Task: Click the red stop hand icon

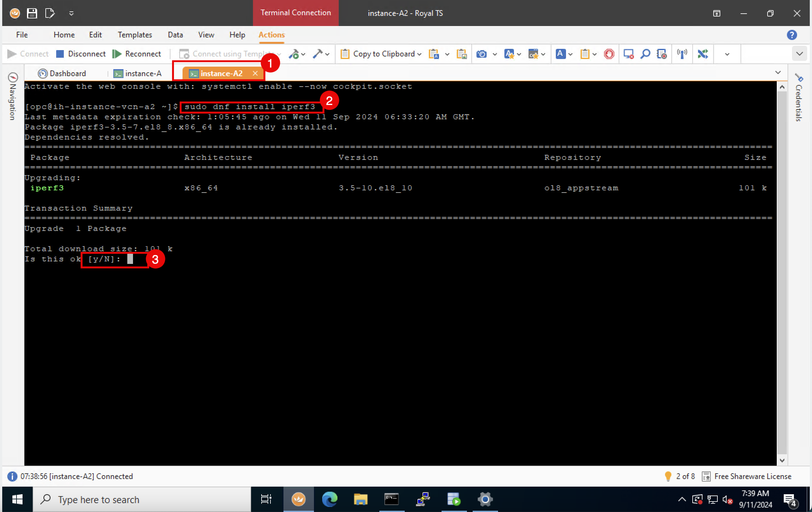Action: (x=609, y=54)
